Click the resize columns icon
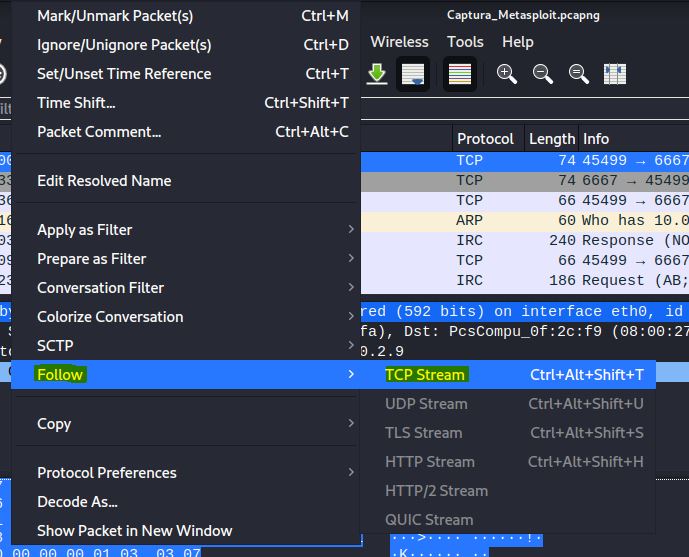 615,75
